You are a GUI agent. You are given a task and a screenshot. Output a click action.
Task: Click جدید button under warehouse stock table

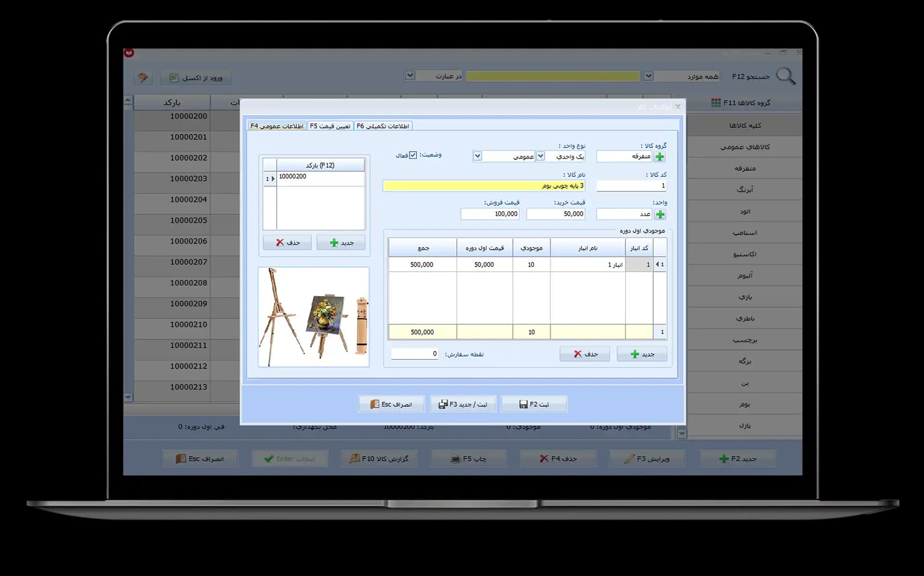click(642, 354)
